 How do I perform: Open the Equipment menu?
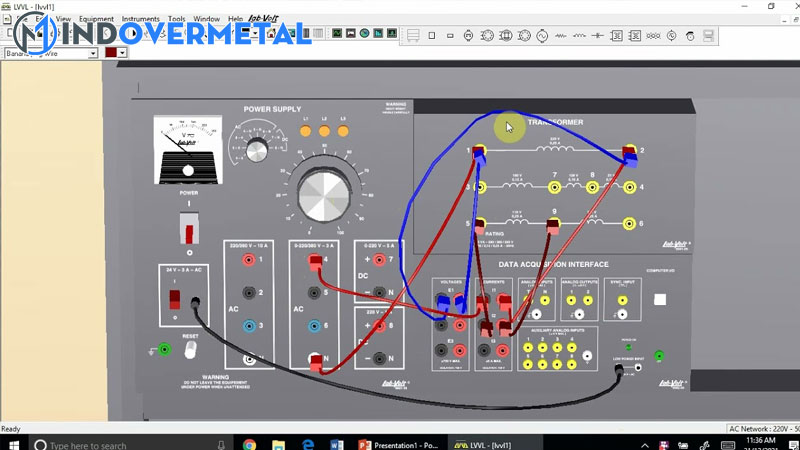pyautogui.click(x=96, y=19)
